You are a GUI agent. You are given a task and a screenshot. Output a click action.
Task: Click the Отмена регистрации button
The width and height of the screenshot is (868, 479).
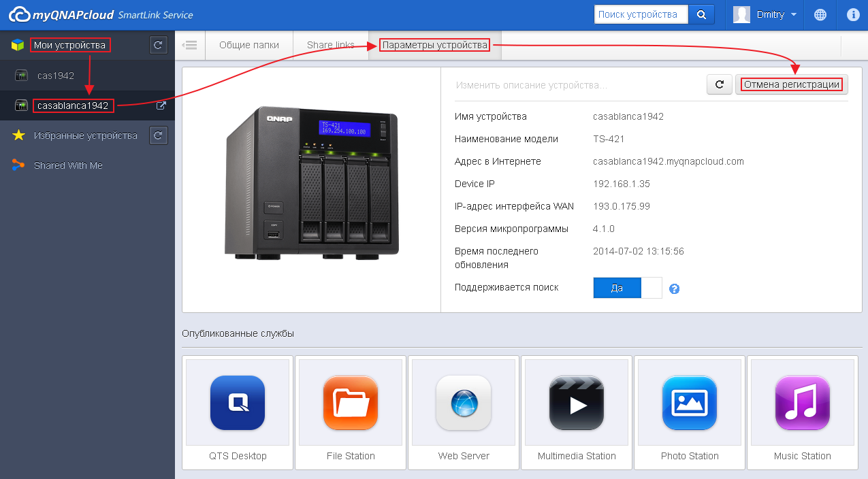(x=792, y=85)
